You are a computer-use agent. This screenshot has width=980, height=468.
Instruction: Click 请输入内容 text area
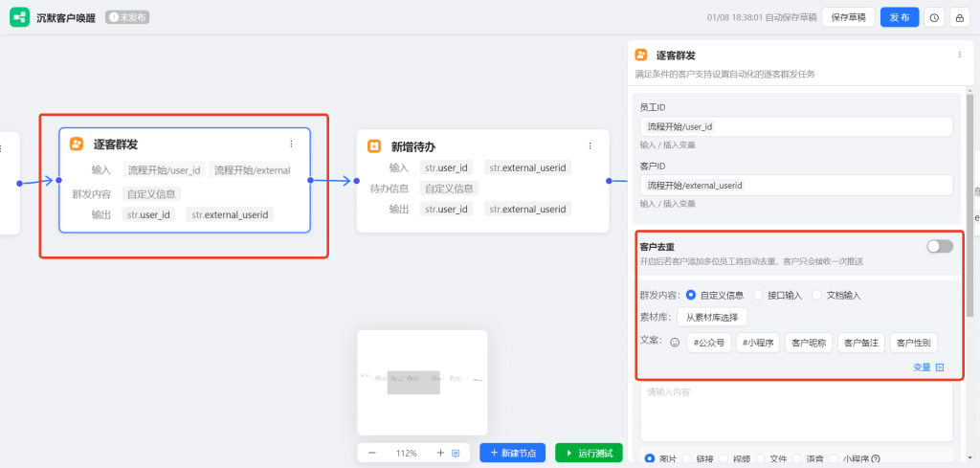797,412
